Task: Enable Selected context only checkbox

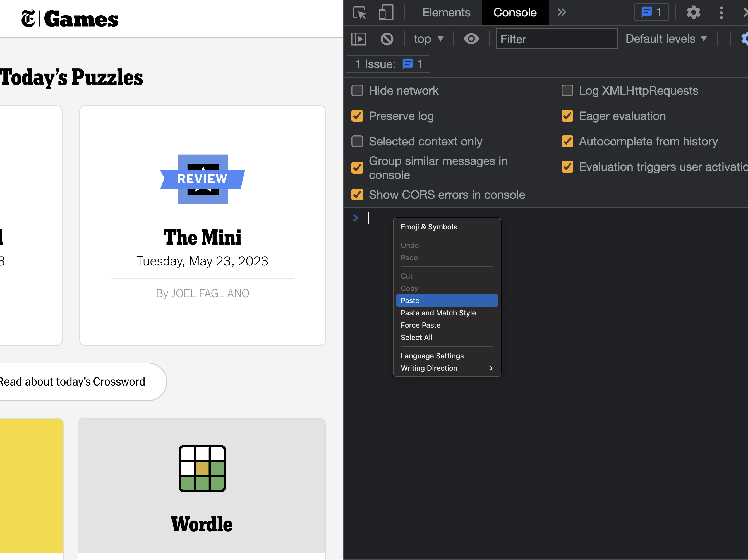Action: [357, 141]
